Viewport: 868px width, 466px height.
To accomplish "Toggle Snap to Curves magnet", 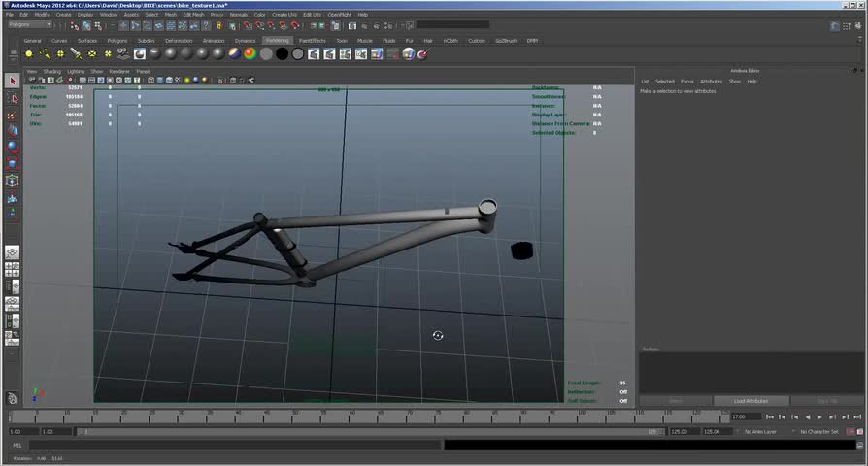I will 259,25.
